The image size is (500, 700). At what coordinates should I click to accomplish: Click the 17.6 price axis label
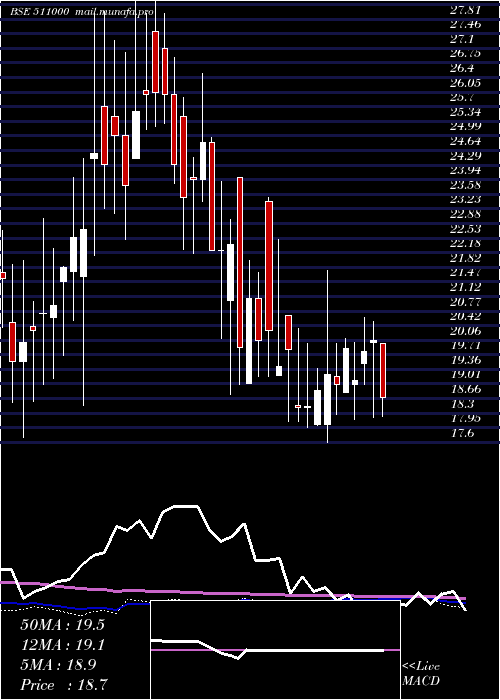click(x=462, y=433)
